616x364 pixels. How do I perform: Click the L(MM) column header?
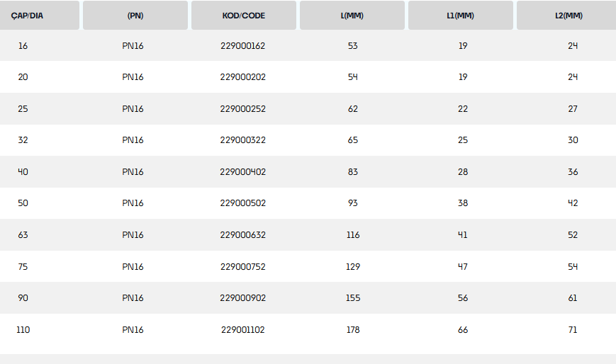point(352,16)
